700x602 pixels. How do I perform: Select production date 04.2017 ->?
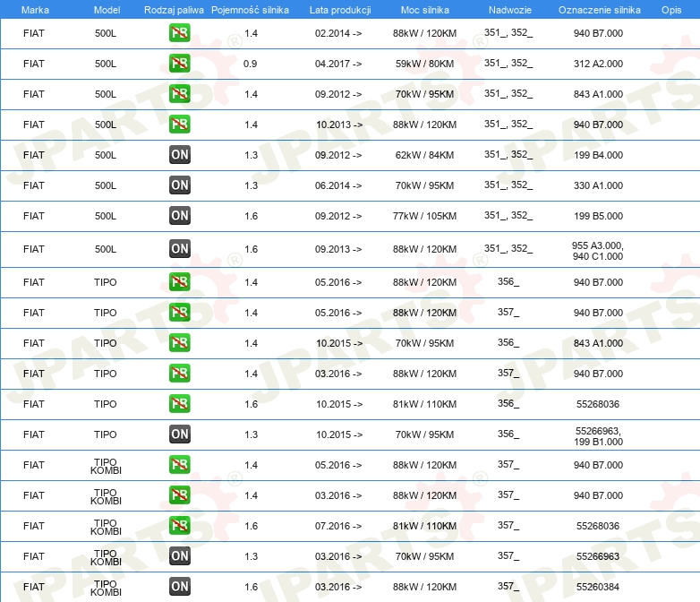(x=338, y=64)
